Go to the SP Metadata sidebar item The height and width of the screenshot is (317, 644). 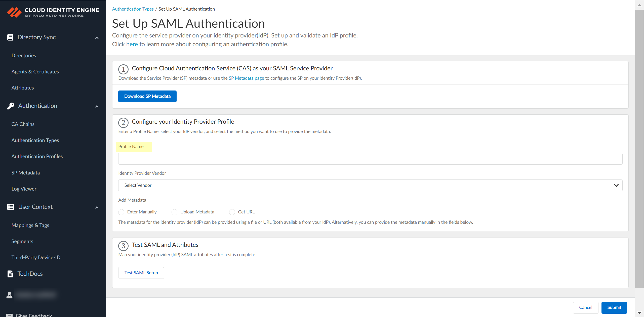pyautogui.click(x=26, y=173)
